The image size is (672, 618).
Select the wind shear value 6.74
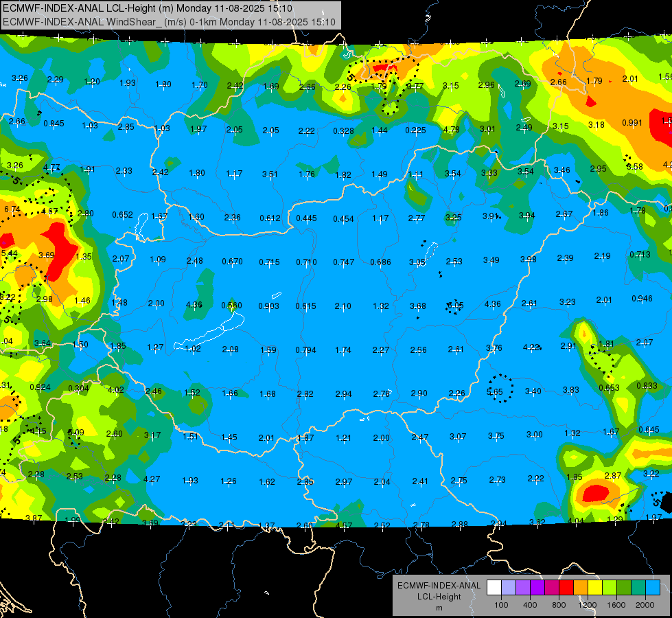point(12,209)
